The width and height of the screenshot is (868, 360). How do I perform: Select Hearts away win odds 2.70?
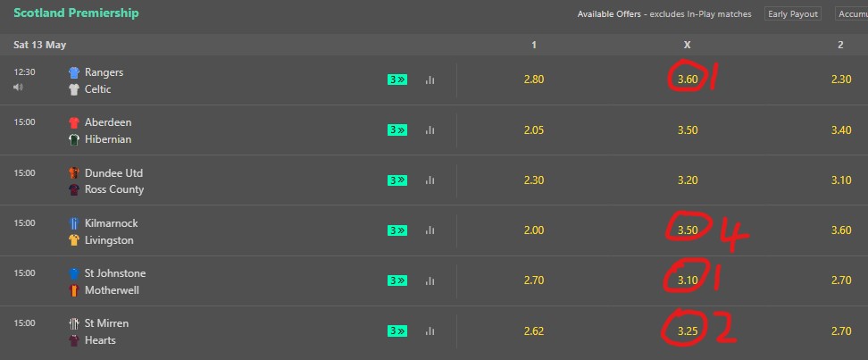841,331
